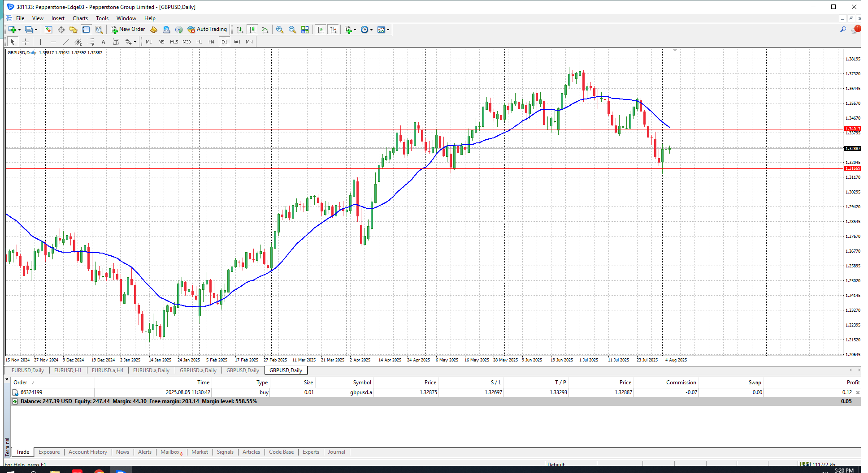Click the Zoom In magnifier icon

[x=280, y=30]
